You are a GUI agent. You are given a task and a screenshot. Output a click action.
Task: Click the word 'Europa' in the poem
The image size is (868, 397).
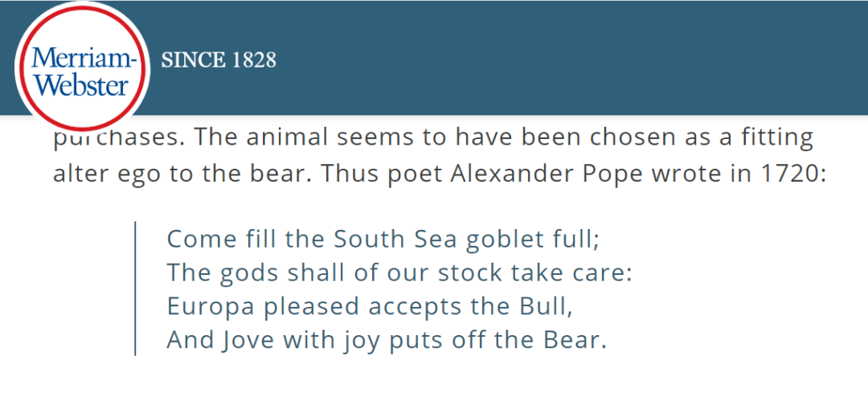tap(211, 306)
